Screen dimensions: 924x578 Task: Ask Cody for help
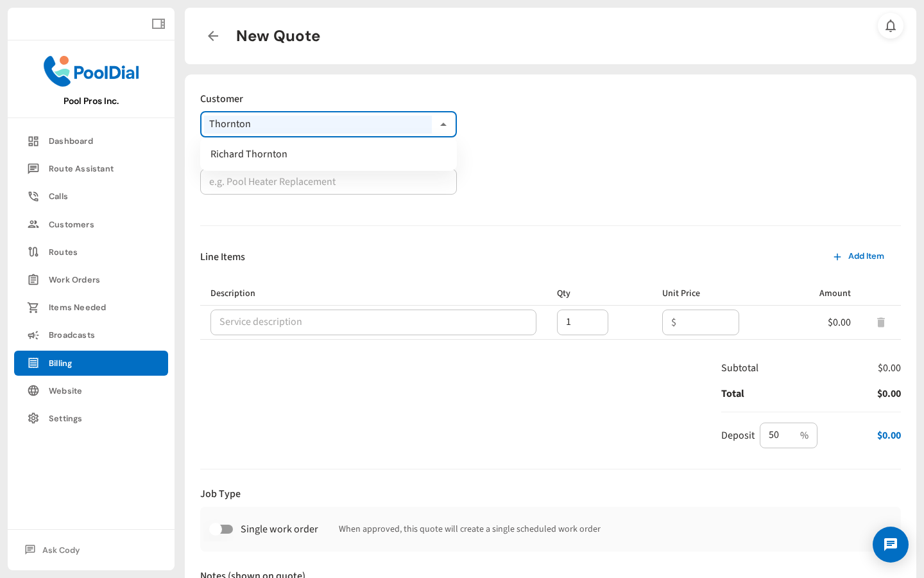[60, 550]
